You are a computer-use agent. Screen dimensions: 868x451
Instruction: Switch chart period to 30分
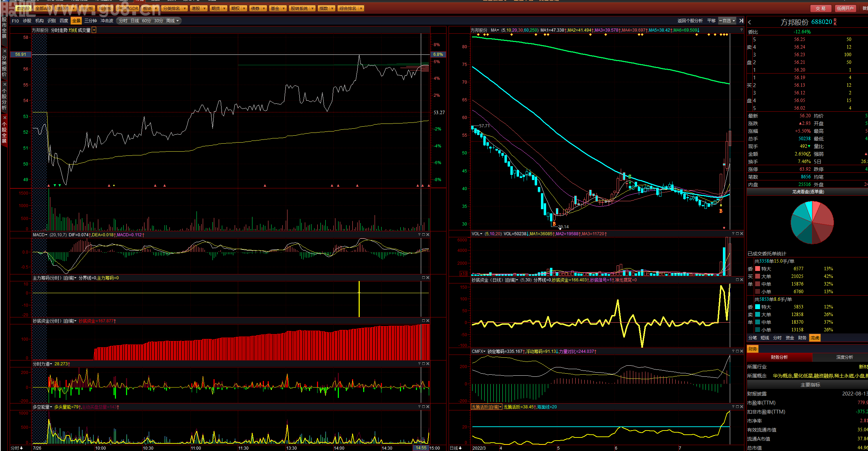coord(159,21)
